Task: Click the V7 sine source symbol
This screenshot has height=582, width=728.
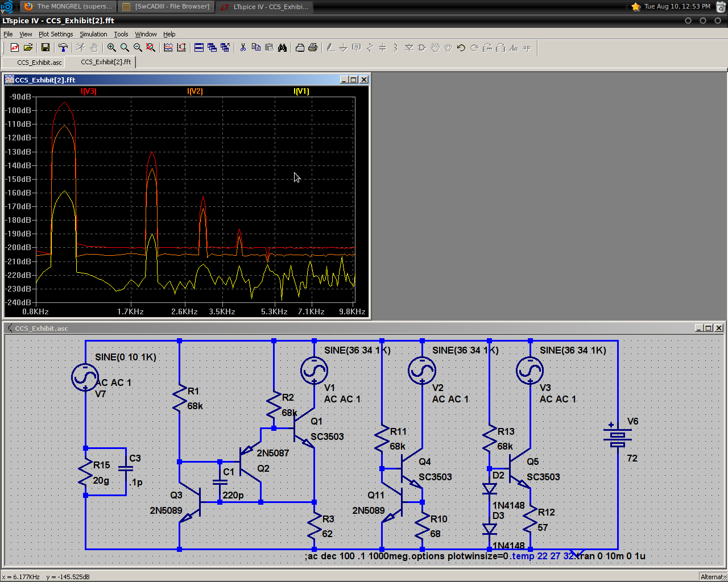Action: click(85, 377)
